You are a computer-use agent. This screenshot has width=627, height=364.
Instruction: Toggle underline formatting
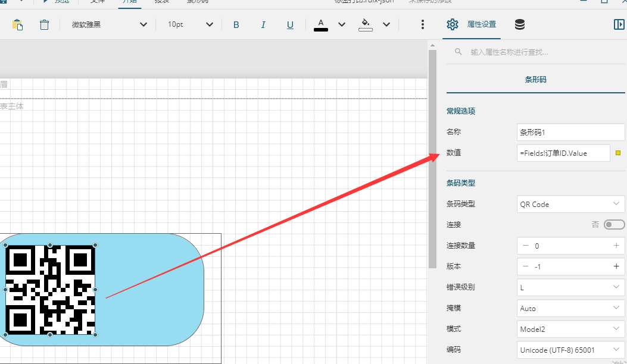[291, 25]
